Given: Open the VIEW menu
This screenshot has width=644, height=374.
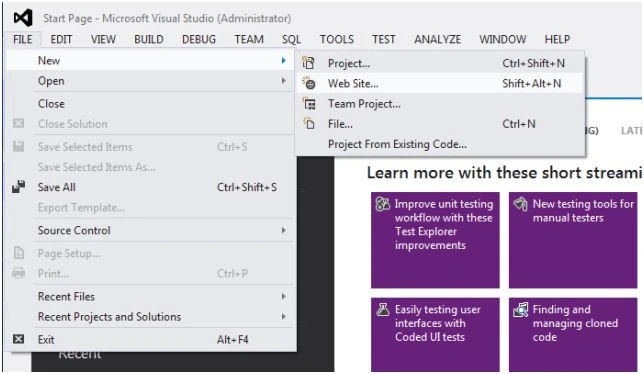Looking at the screenshot, I should 103,39.
